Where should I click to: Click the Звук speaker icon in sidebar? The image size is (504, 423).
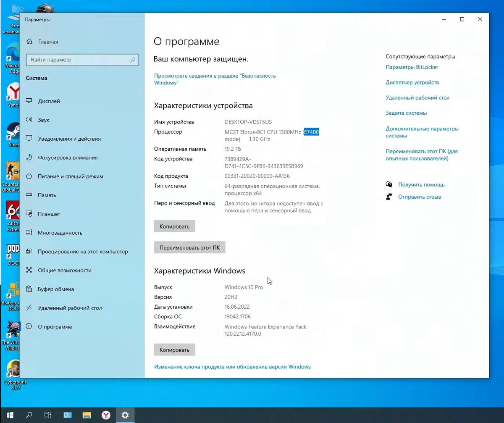(x=29, y=120)
